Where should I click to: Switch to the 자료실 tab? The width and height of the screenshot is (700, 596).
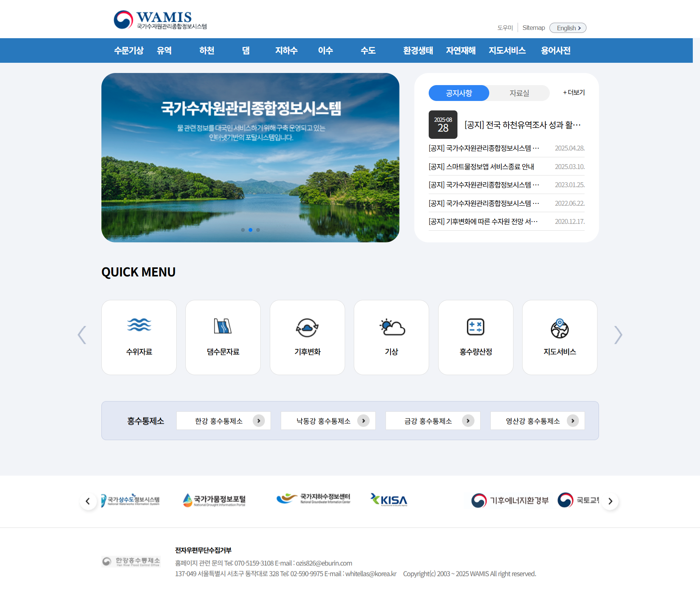(x=519, y=93)
